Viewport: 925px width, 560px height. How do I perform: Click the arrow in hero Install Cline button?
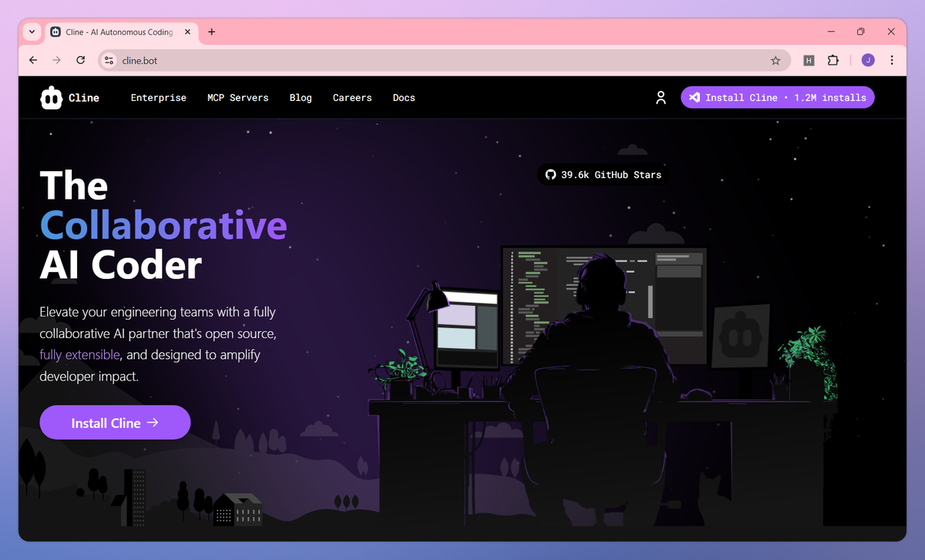click(153, 422)
